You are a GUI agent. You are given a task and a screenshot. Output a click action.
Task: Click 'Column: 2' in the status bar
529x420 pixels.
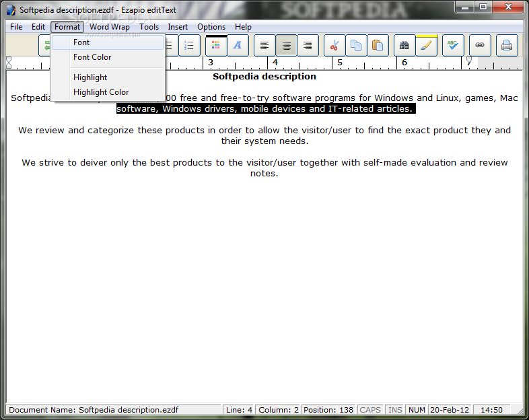279,410
